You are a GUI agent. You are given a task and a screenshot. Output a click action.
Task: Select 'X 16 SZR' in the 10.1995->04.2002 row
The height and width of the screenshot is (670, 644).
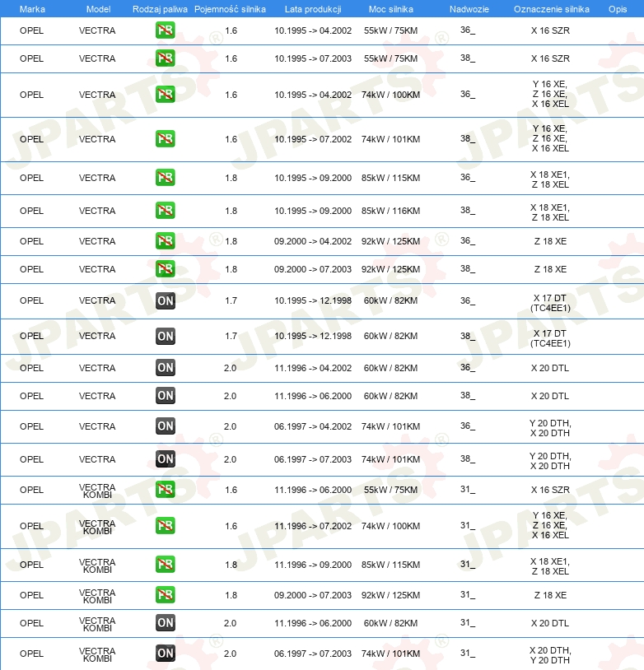(x=550, y=30)
